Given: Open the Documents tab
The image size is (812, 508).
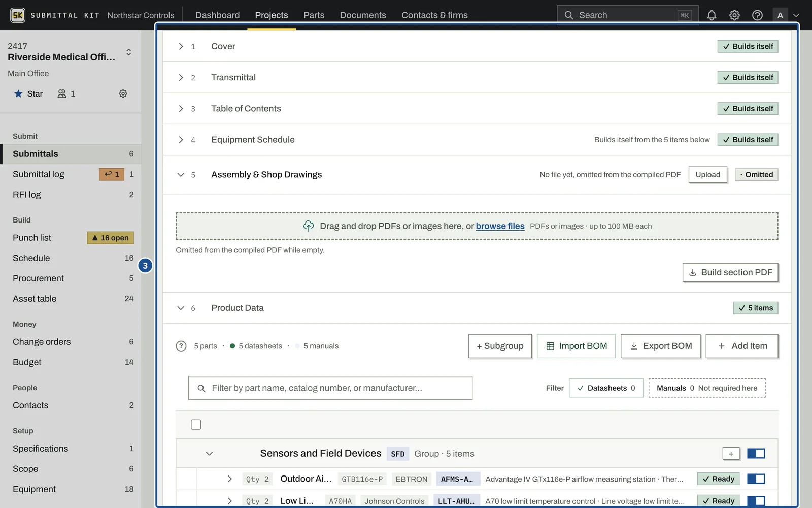Looking at the screenshot, I should pos(363,15).
